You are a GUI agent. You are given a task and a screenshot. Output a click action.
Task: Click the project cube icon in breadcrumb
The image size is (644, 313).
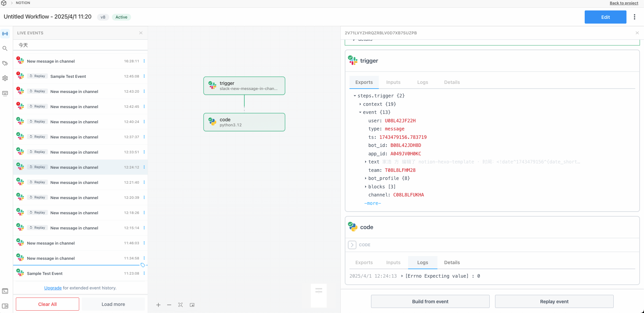(4, 3)
